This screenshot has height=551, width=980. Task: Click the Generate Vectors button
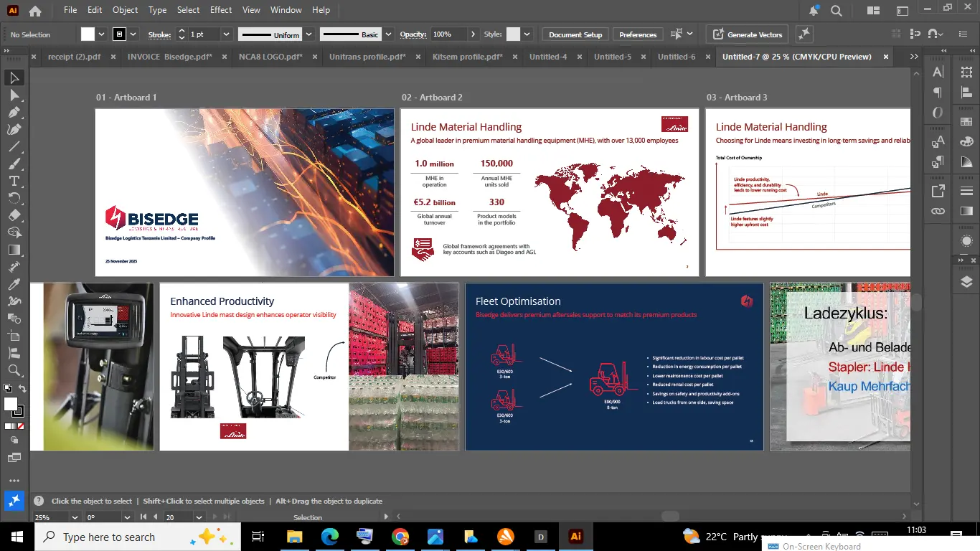point(747,34)
